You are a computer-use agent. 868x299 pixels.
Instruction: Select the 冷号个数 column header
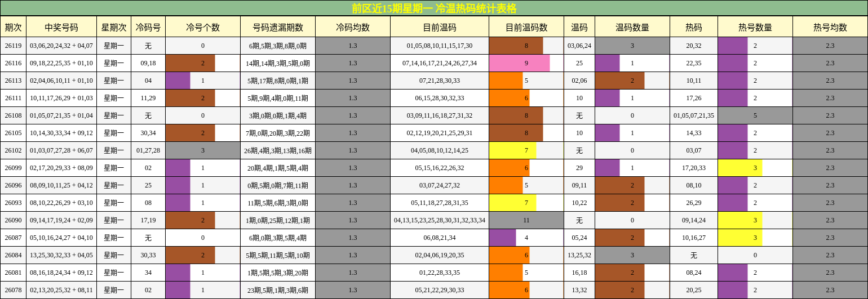pos(203,26)
